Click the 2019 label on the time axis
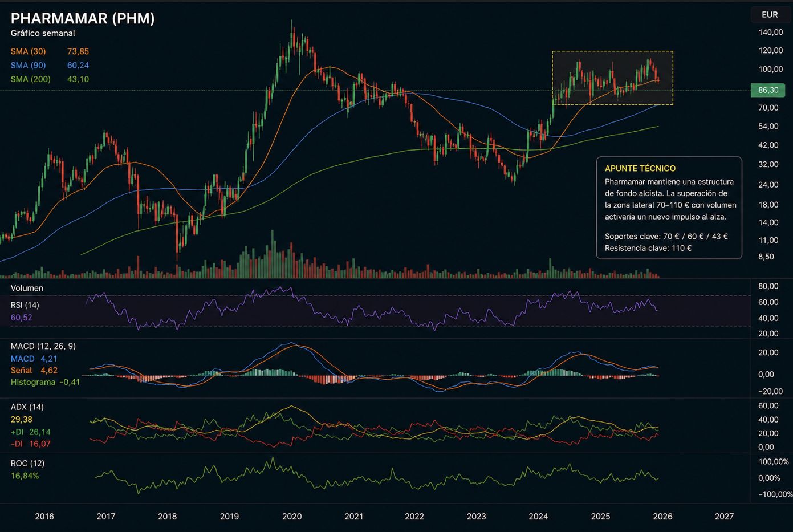 click(x=230, y=517)
